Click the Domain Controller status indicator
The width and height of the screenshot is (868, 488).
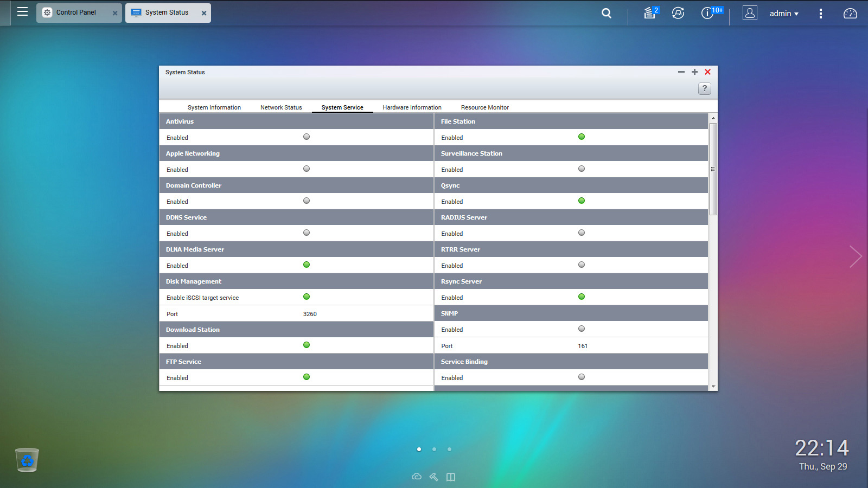(307, 201)
